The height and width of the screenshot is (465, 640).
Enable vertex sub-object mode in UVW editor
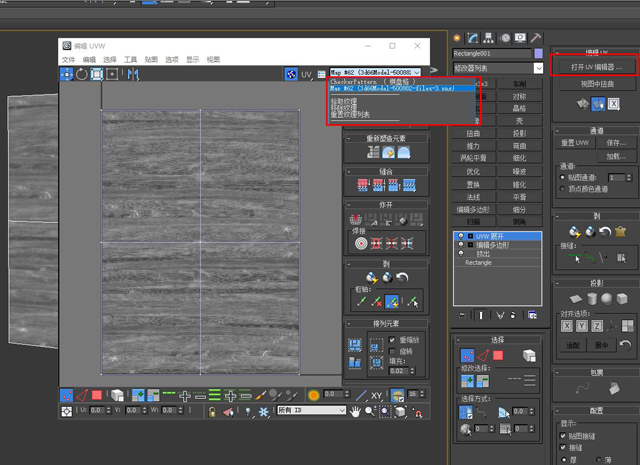[x=67, y=395]
